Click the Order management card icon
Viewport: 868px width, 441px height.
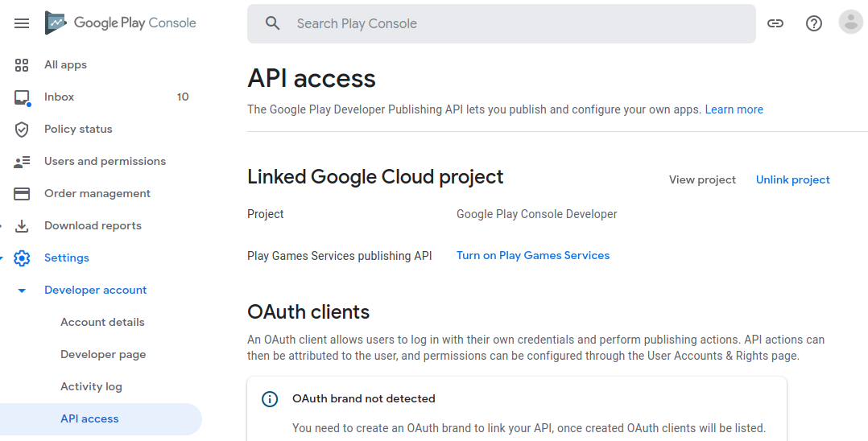pos(22,194)
